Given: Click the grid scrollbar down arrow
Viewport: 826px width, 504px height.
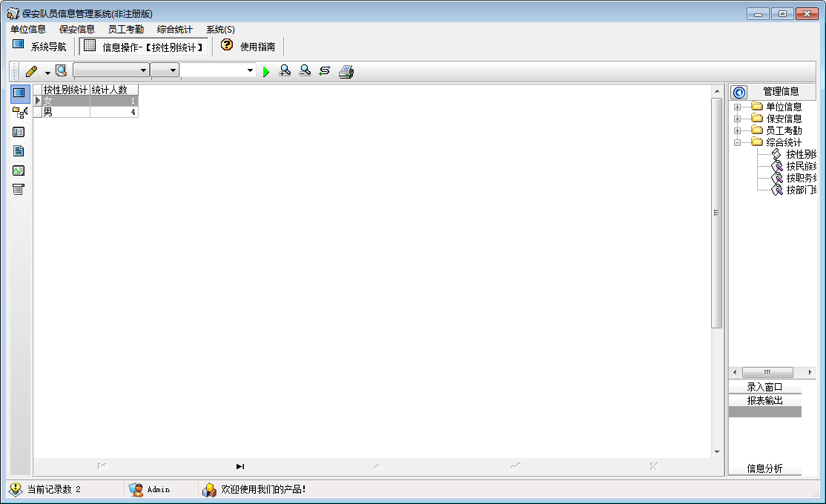Looking at the screenshot, I should [x=717, y=452].
